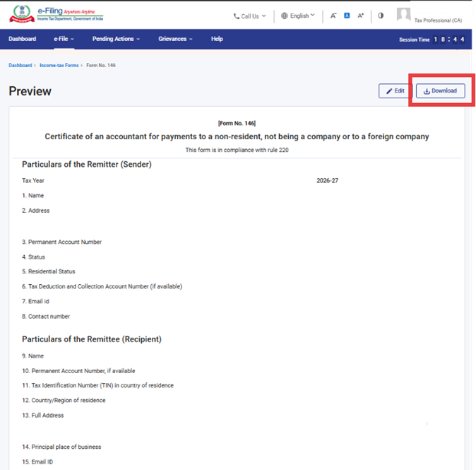This screenshot has width=476, height=470.
Task: Increase font size with A+ icon
Action: pos(361,16)
